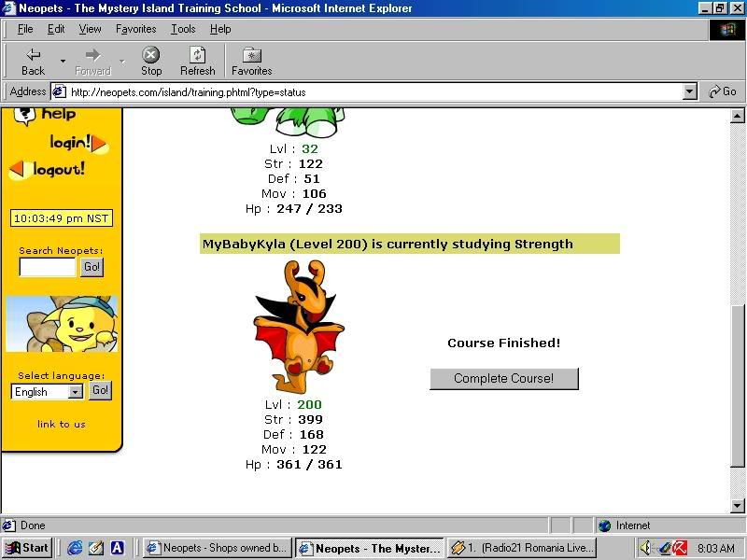Switch to Neopets - The Myster... taskbar window
747x560 pixels.
point(369,548)
